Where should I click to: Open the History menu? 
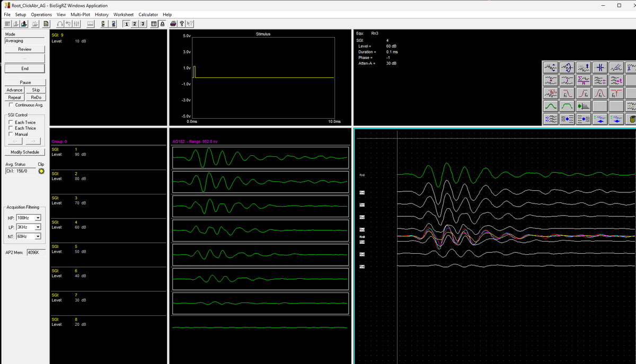point(102,14)
